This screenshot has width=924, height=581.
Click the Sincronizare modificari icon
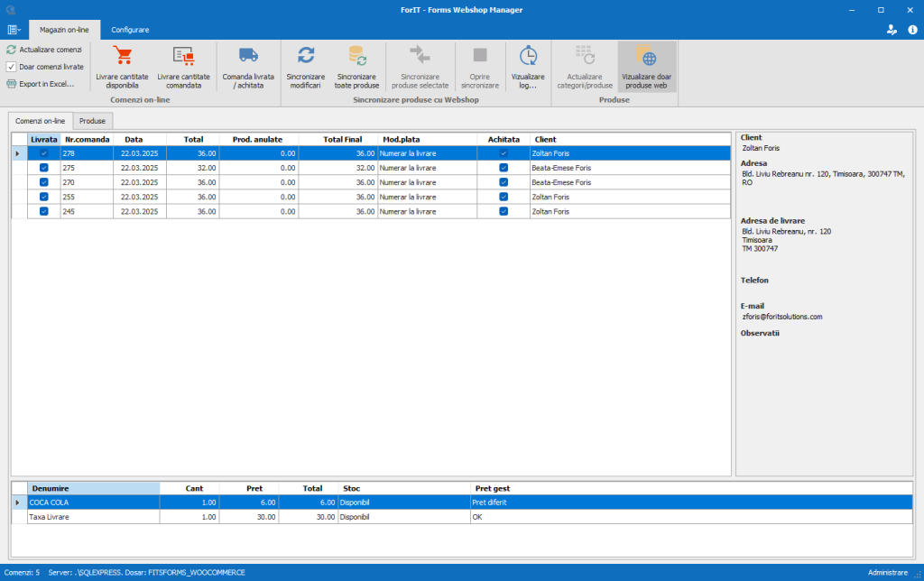tap(305, 56)
